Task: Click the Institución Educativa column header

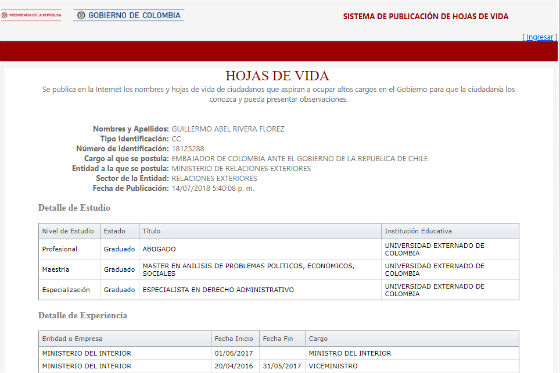Action: (450, 231)
